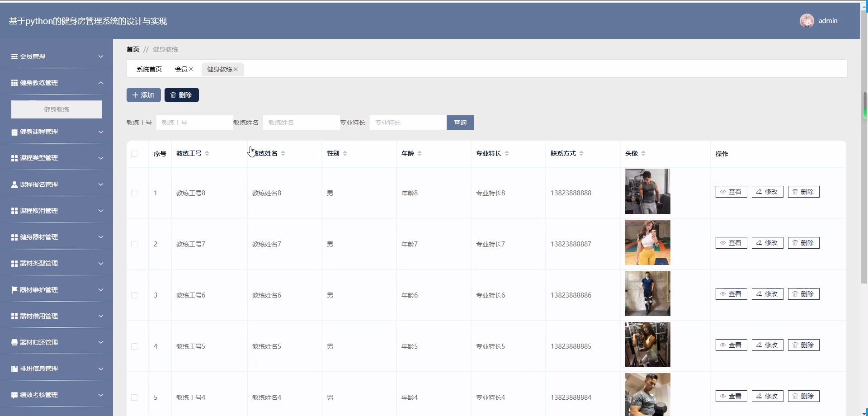The width and height of the screenshot is (868, 416).
Task: Check the row 3 教练工号6 checkbox
Action: (x=134, y=295)
